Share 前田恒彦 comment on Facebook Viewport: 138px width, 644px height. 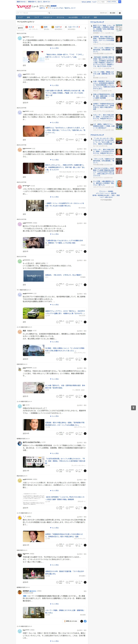click(85, 621)
